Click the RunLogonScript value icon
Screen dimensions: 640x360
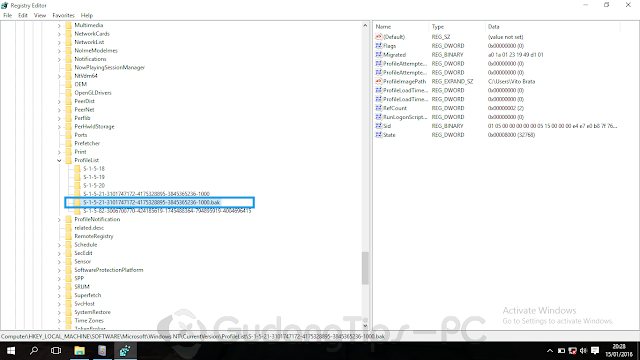pyautogui.click(x=378, y=117)
